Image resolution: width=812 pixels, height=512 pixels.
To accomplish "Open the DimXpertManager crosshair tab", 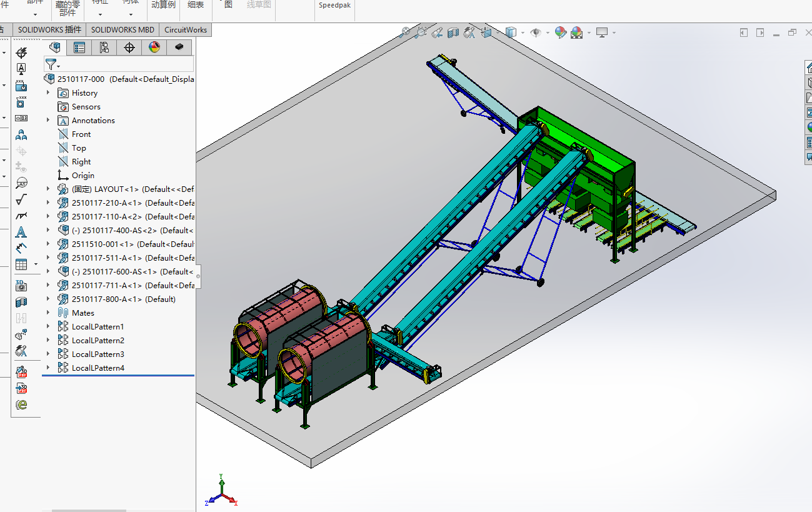I will tap(129, 48).
